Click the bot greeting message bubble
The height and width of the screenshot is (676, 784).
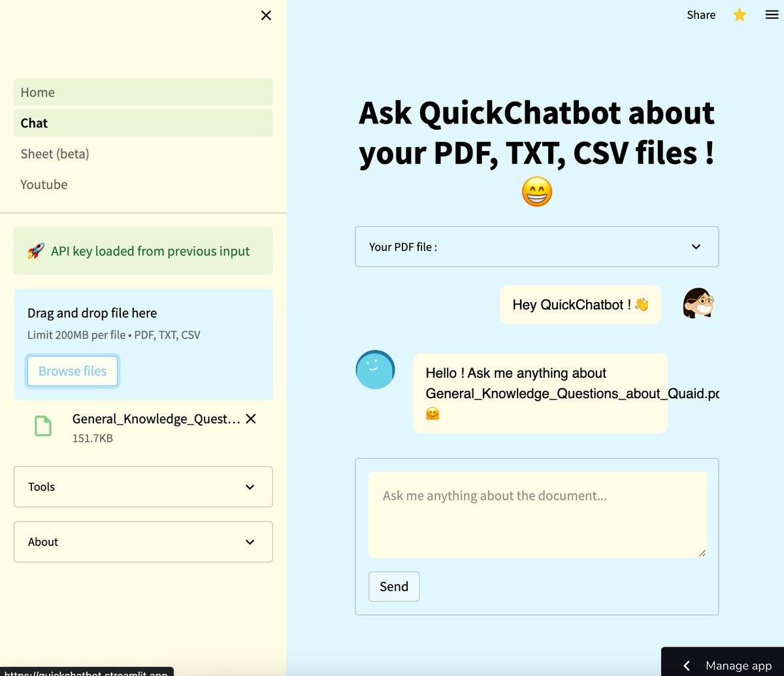click(540, 394)
